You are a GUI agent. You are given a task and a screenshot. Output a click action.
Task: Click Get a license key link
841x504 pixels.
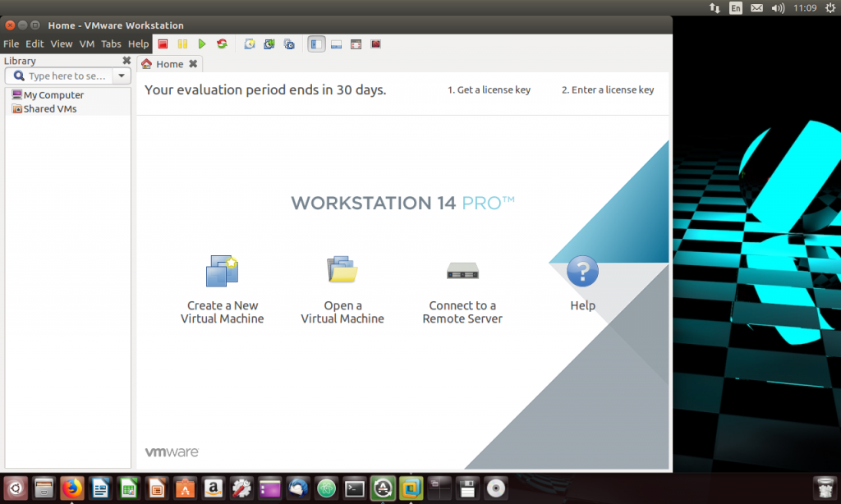489,90
